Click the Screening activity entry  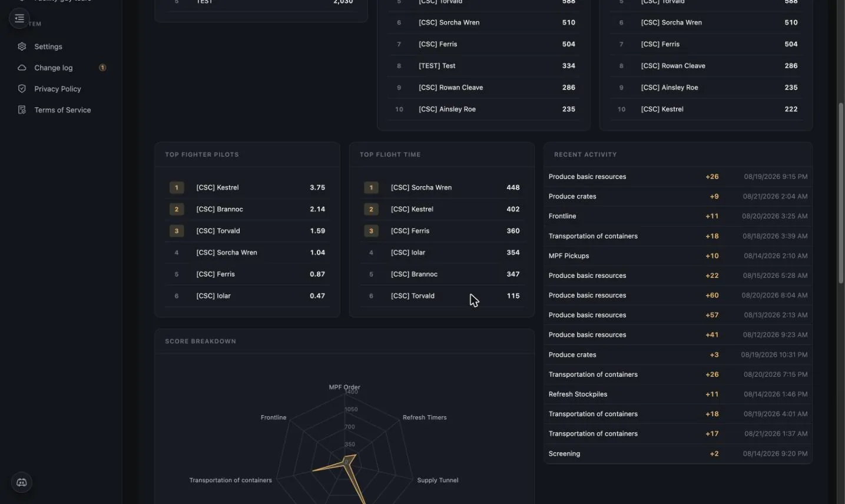678,453
